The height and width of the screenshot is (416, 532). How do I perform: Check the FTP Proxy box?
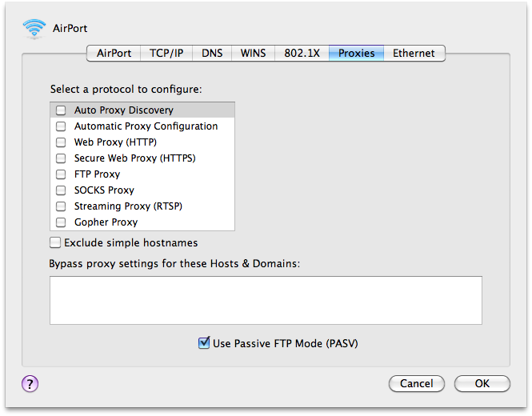coord(61,174)
